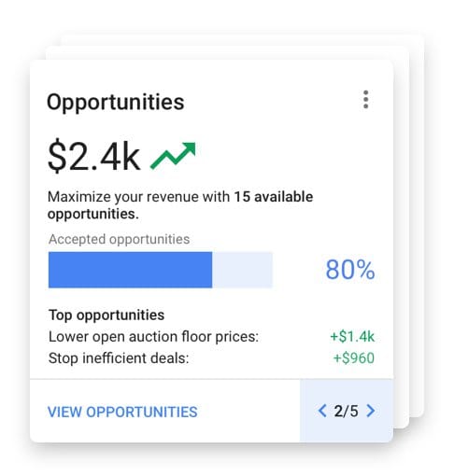Click the +$960 opportunity amount
Image resolution: width=454 pixels, height=476 pixels.
(354, 358)
